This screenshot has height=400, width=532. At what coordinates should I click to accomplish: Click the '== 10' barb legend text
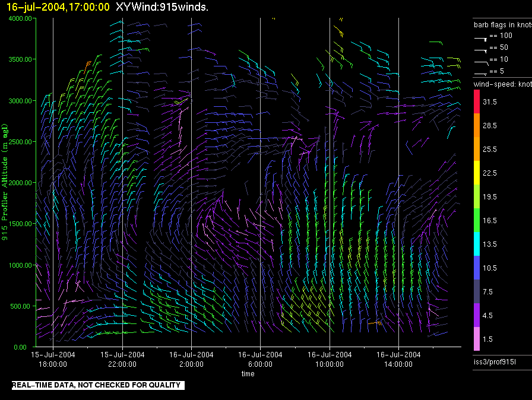499,59
